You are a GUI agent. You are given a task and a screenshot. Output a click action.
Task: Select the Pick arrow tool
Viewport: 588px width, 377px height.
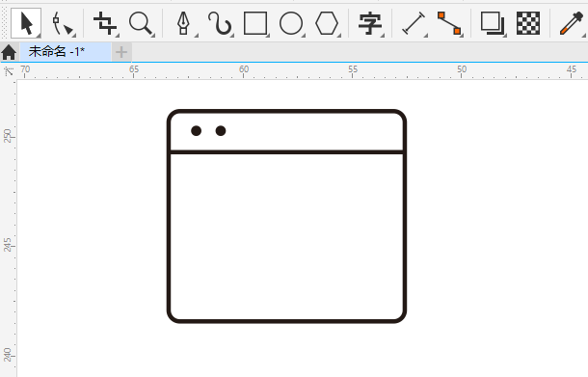(x=26, y=23)
